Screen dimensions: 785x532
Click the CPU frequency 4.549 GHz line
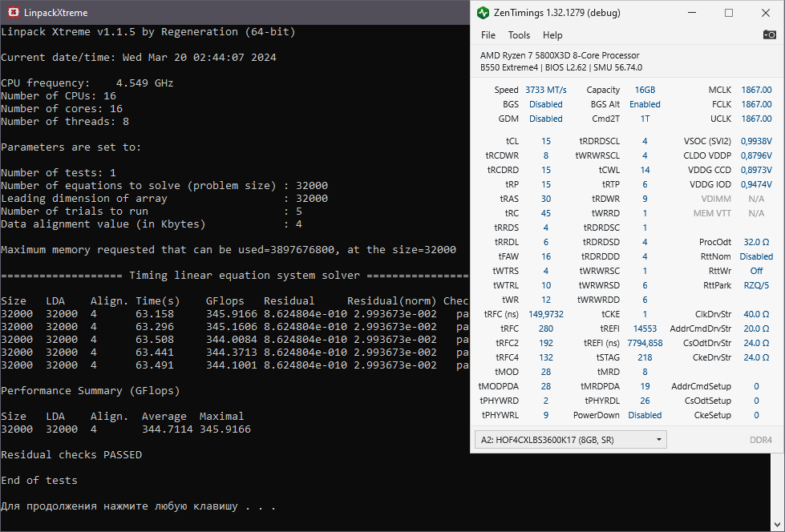point(87,83)
